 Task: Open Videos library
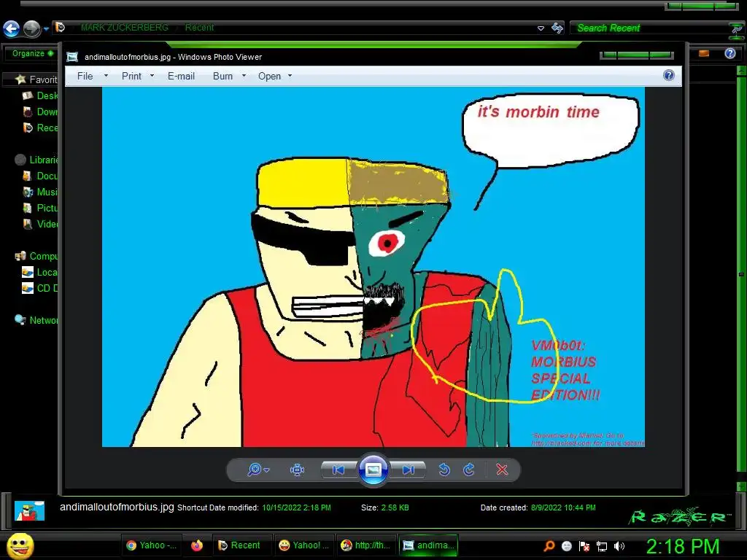41,224
